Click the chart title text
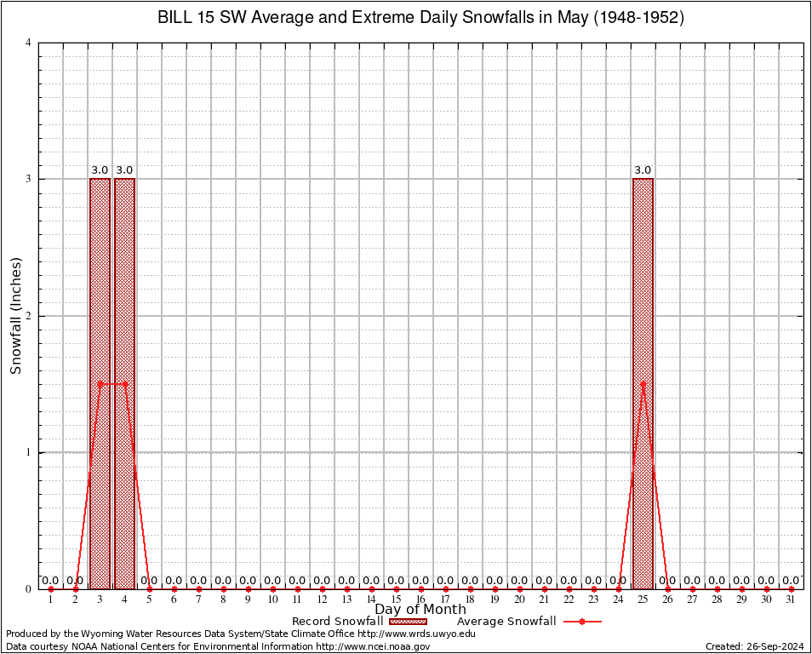812x654 pixels. (x=420, y=18)
